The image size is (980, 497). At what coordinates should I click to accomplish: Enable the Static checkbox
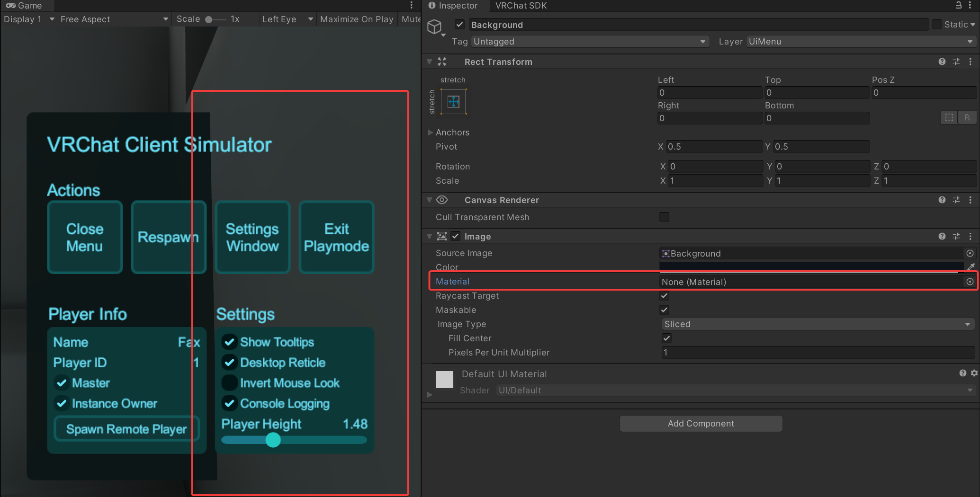pos(936,24)
